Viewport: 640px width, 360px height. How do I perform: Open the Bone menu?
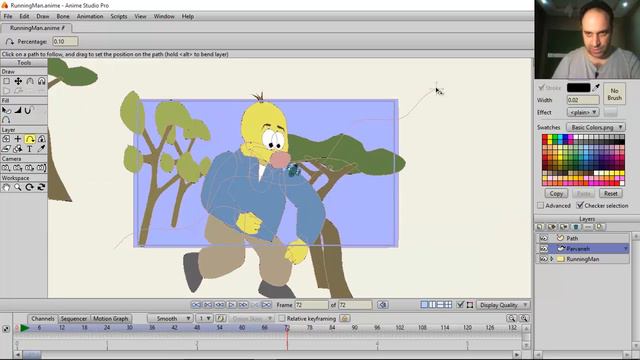pos(62,16)
